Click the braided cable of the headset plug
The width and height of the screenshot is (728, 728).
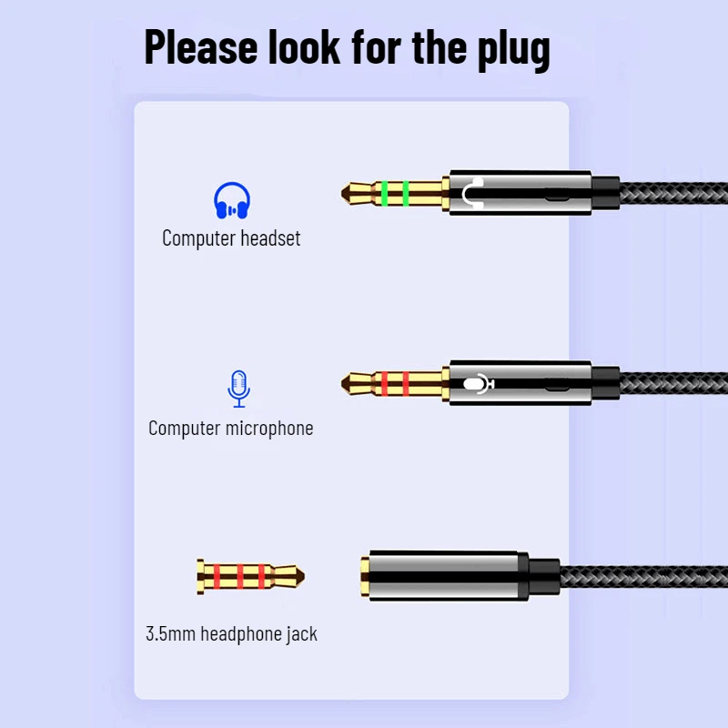pos(673,193)
